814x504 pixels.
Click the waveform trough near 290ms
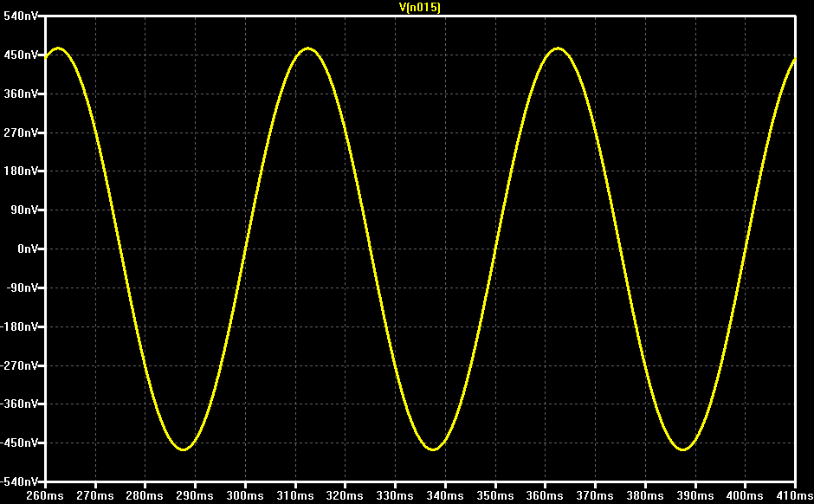click(183, 449)
